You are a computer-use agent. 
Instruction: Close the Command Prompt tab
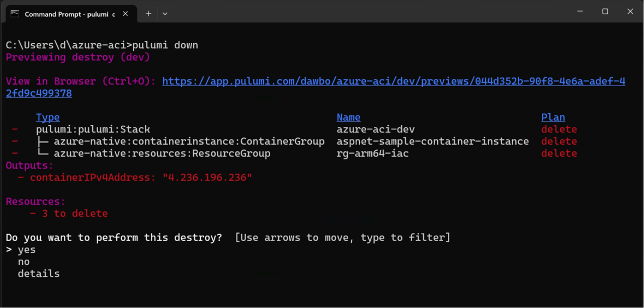125,14
